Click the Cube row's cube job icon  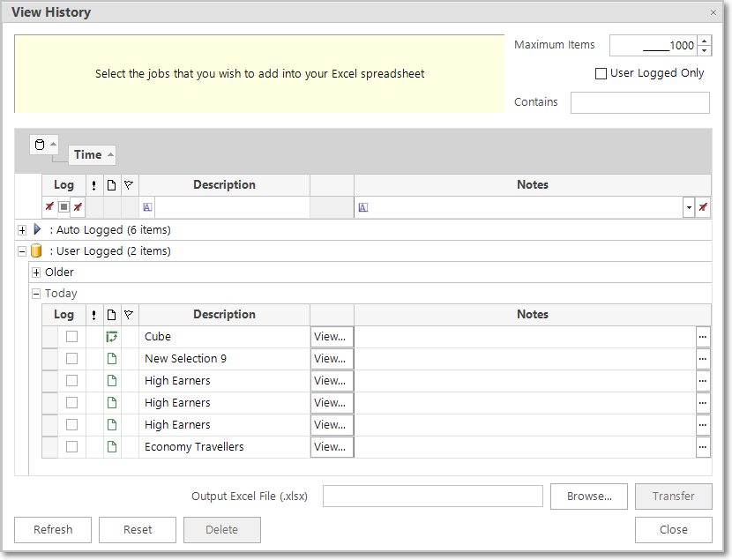[x=112, y=337]
